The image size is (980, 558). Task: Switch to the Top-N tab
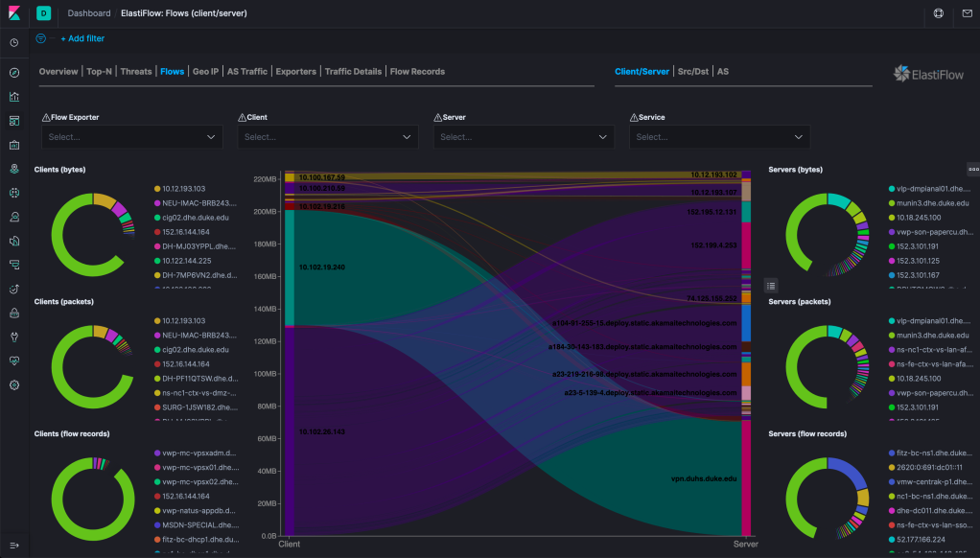click(99, 72)
